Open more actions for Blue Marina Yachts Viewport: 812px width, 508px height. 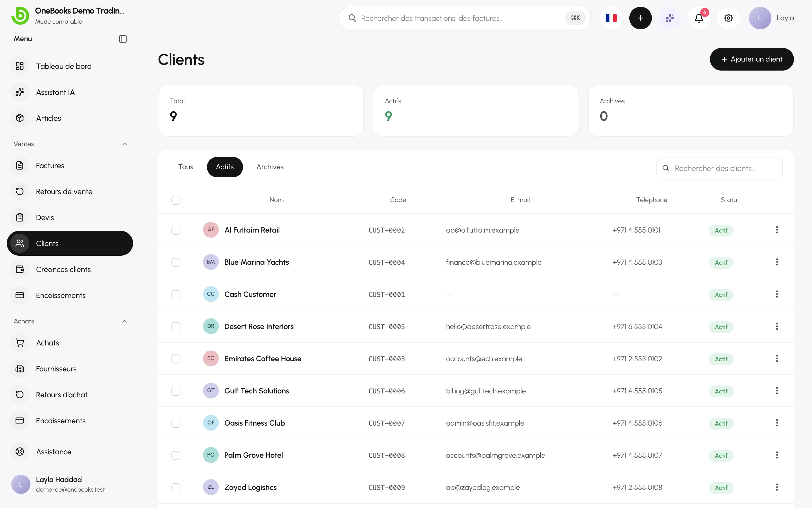tap(777, 262)
